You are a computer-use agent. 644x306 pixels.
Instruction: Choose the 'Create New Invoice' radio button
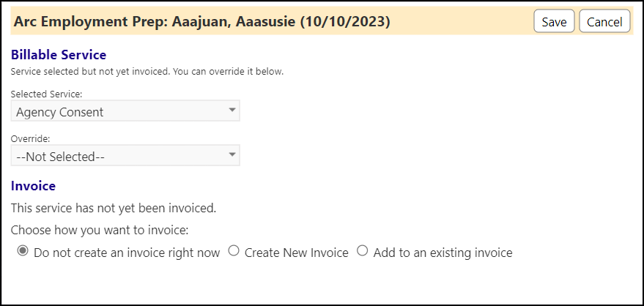click(x=234, y=251)
